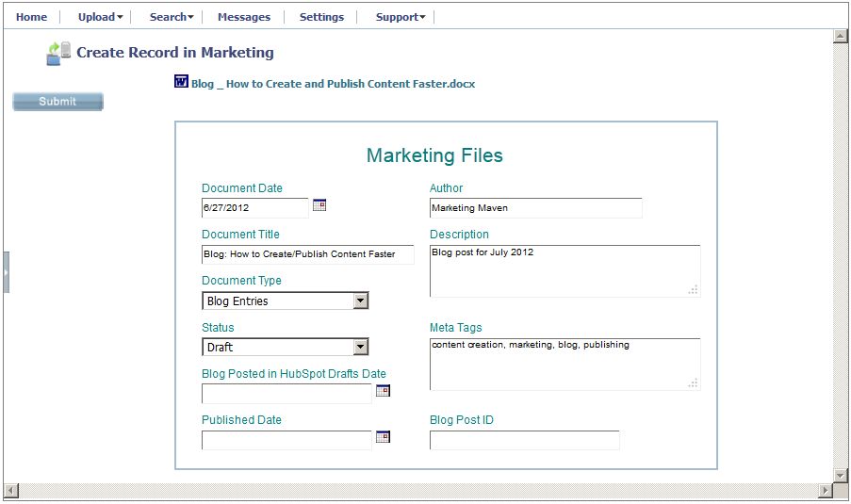
Task: Expand the Document Type dropdown
Action: [361, 301]
